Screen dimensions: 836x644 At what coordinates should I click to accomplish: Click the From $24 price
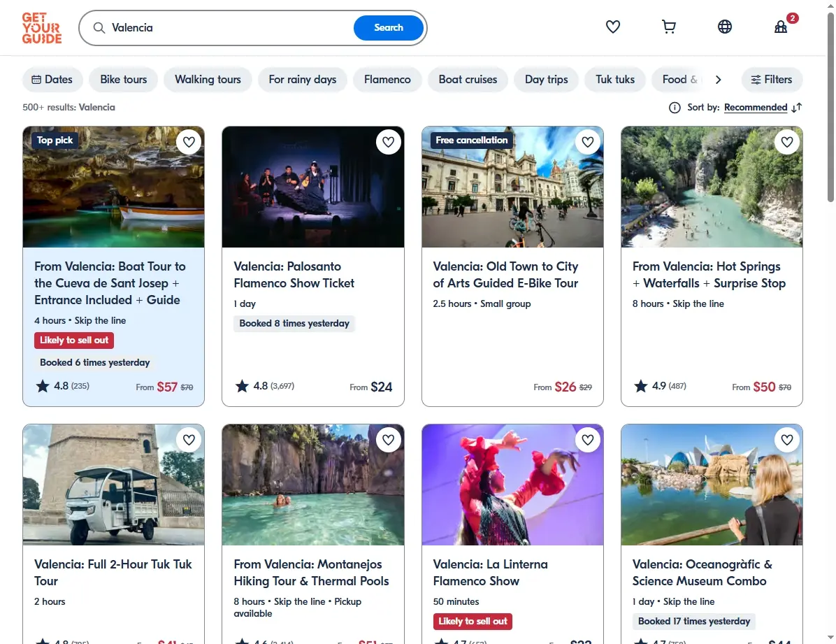tap(371, 387)
